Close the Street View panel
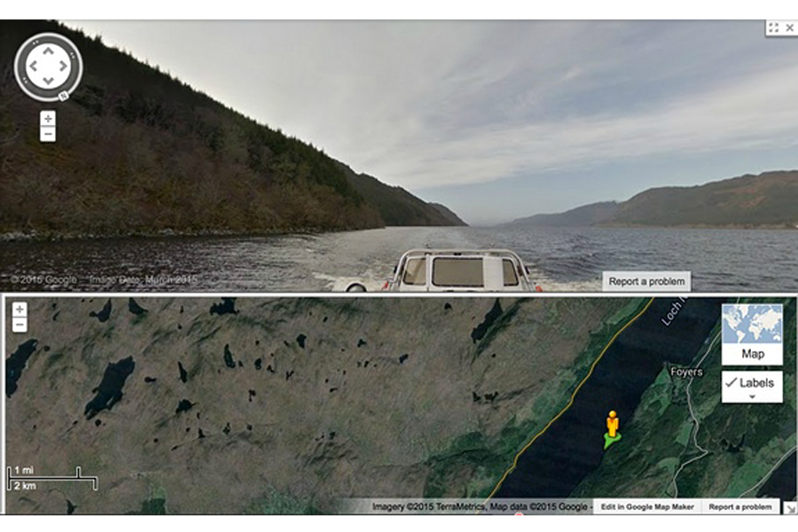798x532 pixels. 790,27
